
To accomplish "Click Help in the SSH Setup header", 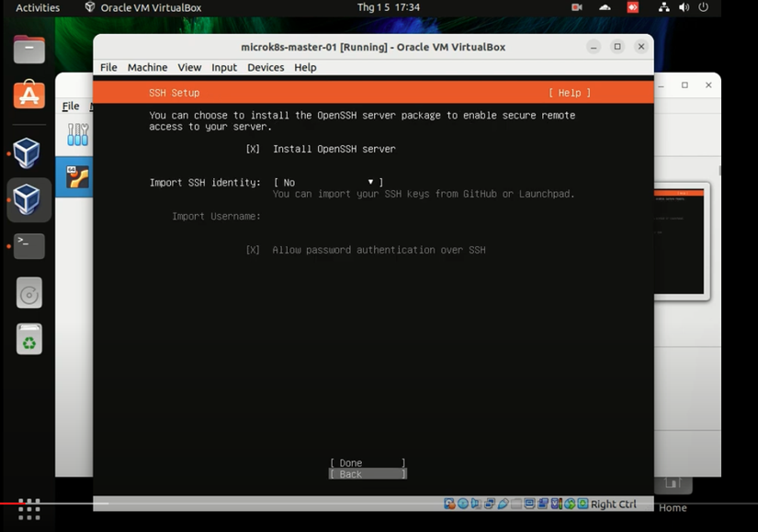I will pyautogui.click(x=568, y=92).
